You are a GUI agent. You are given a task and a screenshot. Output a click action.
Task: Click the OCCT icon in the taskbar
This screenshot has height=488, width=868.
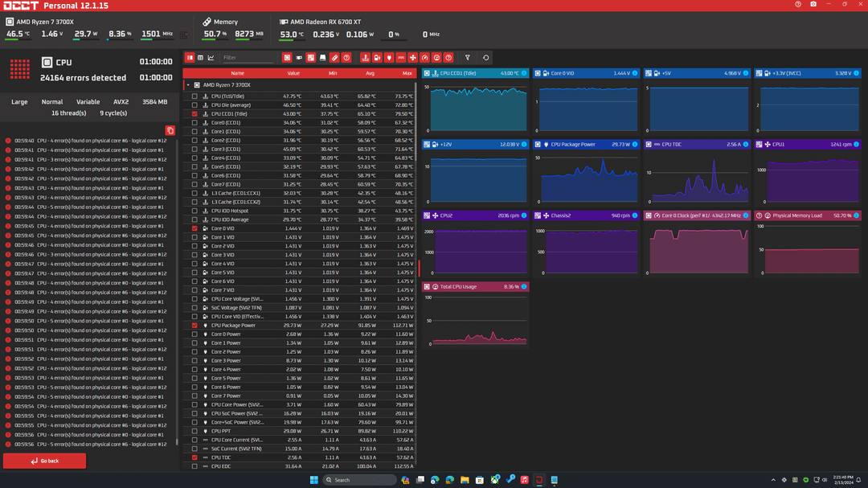coord(539,480)
